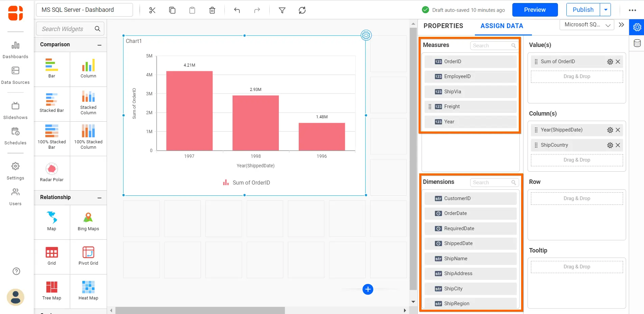Screen dimensions: 644x314
Task: Switch to the PROPERTIES tab
Action: (444, 26)
